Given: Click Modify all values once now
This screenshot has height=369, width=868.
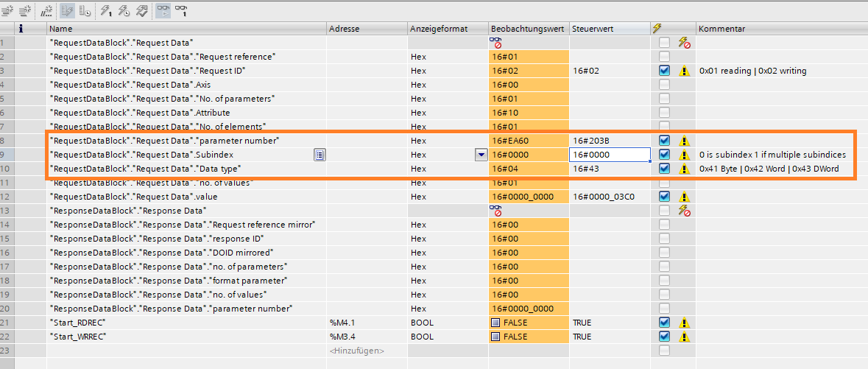Looking at the screenshot, I should pos(106,10).
